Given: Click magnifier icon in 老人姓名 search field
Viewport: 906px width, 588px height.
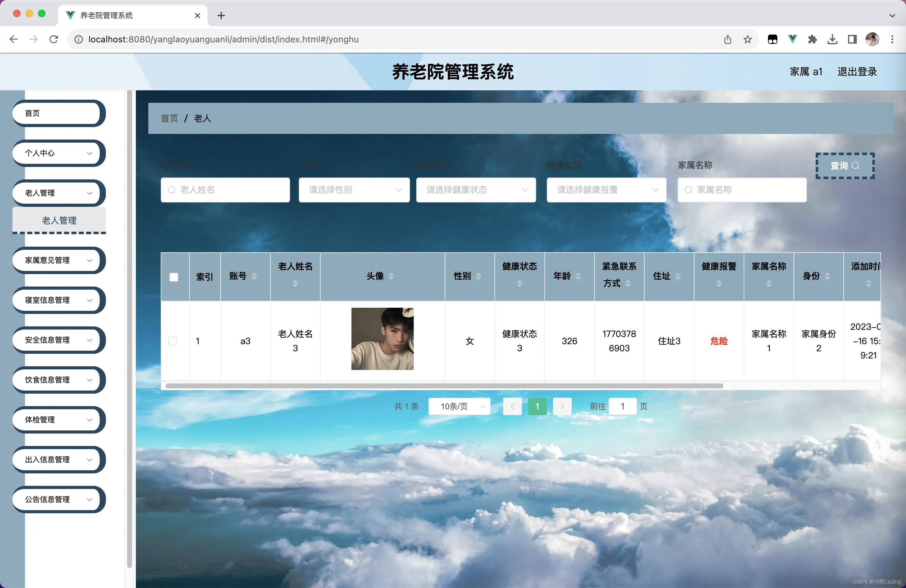Looking at the screenshot, I should pos(172,190).
